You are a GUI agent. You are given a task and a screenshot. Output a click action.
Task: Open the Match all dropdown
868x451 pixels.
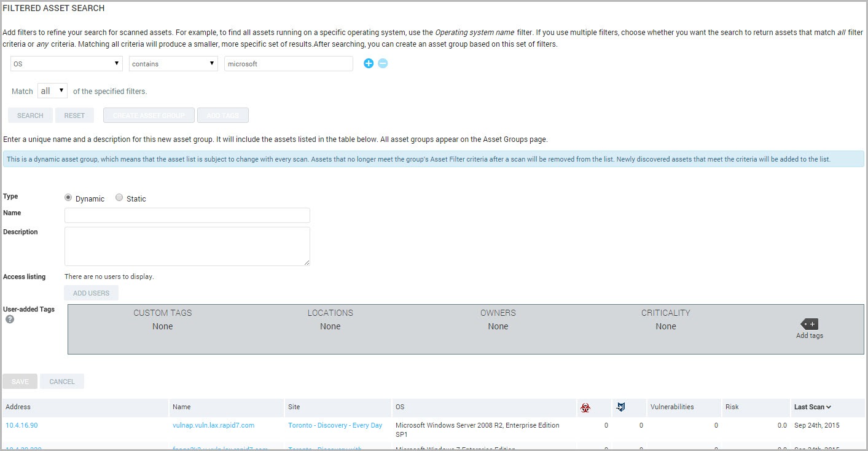(x=53, y=91)
